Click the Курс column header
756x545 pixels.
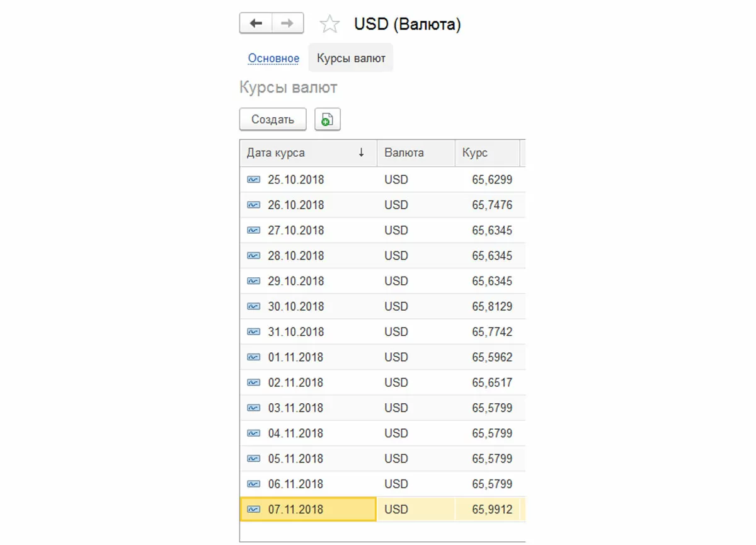click(x=487, y=152)
